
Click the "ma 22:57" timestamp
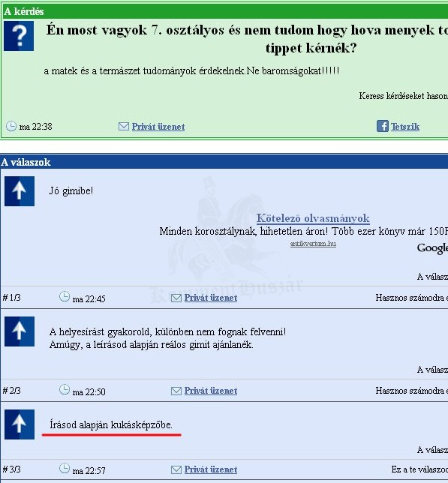coord(89,471)
